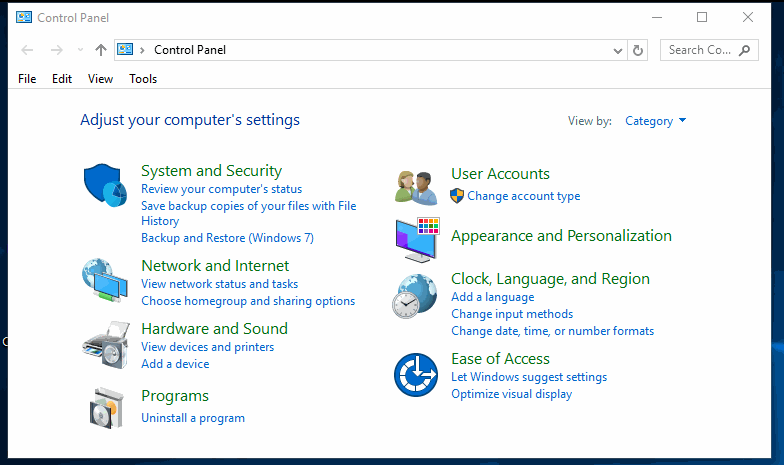Click Change account type link

coord(524,196)
